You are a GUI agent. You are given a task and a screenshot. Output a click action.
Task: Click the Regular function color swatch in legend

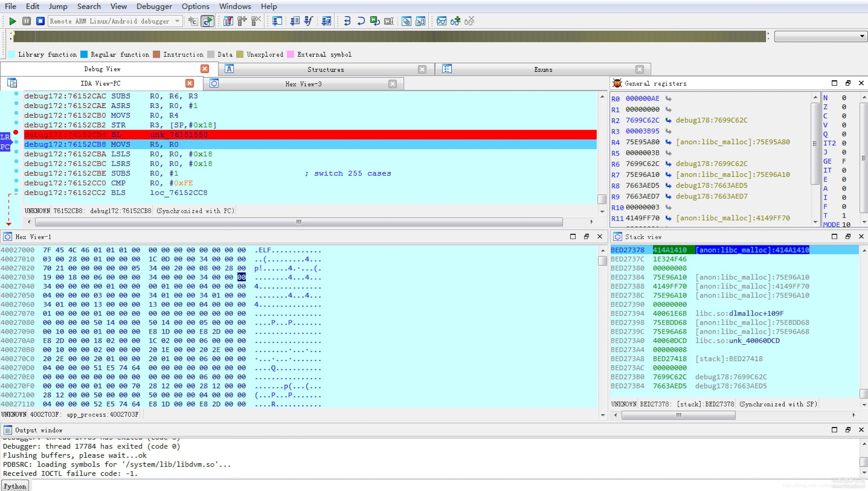point(84,55)
